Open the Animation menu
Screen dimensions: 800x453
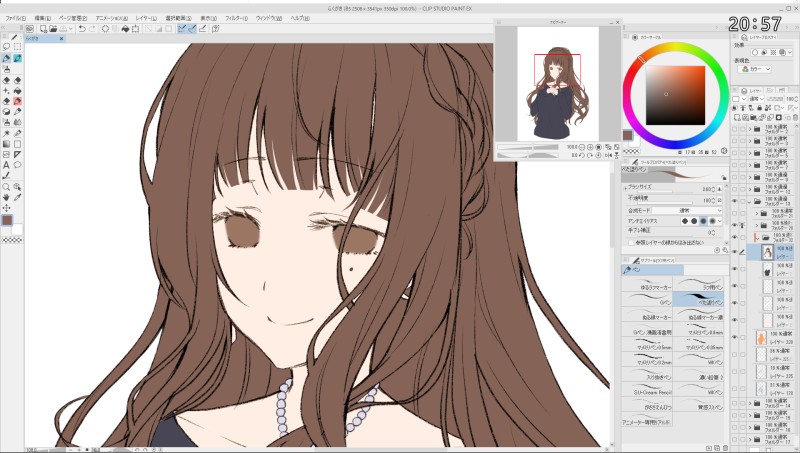(111, 18)
